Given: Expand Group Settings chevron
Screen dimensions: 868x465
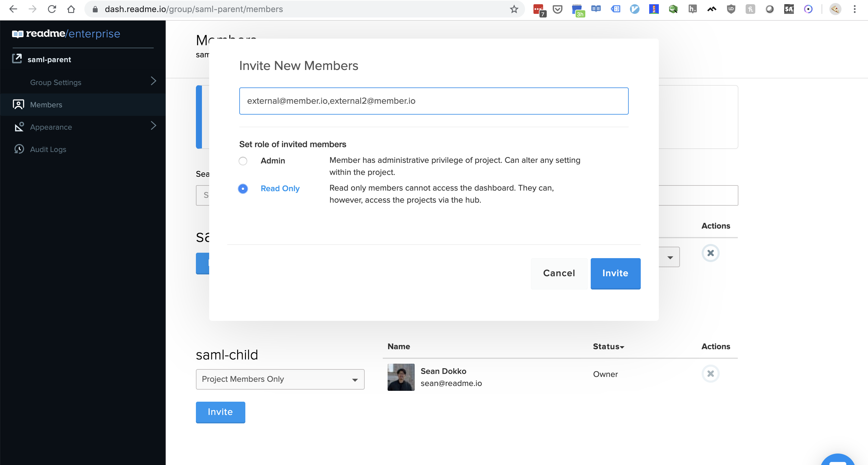Looking at the screenshot, I should point(153,81).
